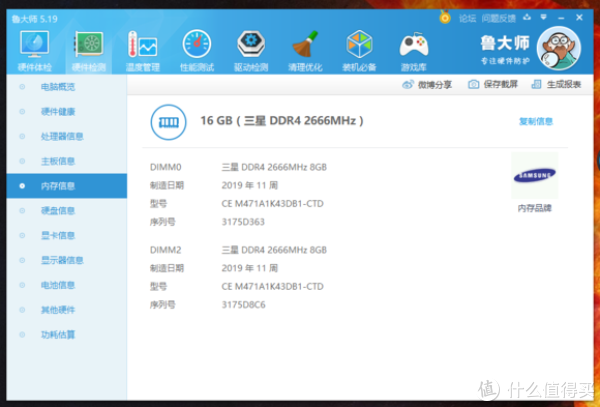Viewport: 600px width, 407px height.
Task: Click the memory module circle icon
Action: click(x=168, y=122)
